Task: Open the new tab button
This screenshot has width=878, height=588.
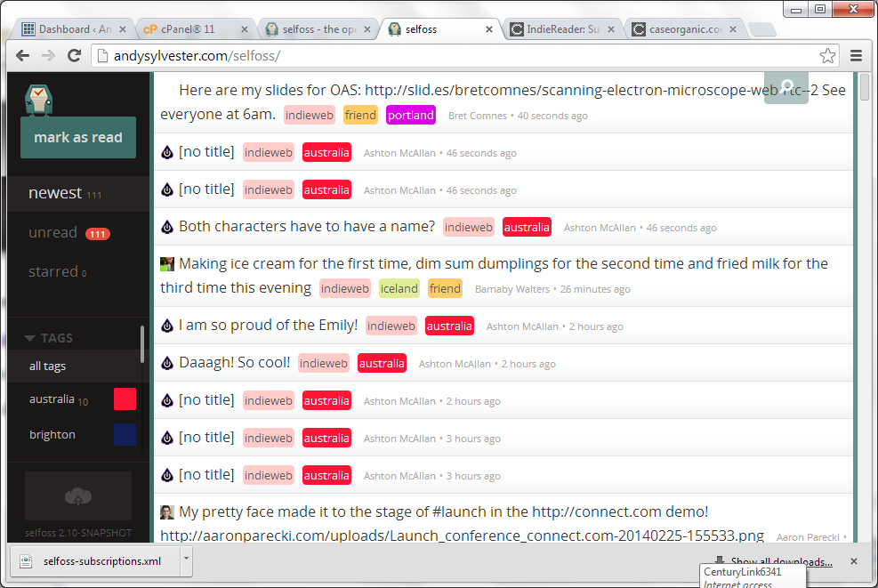Action: 761,29
